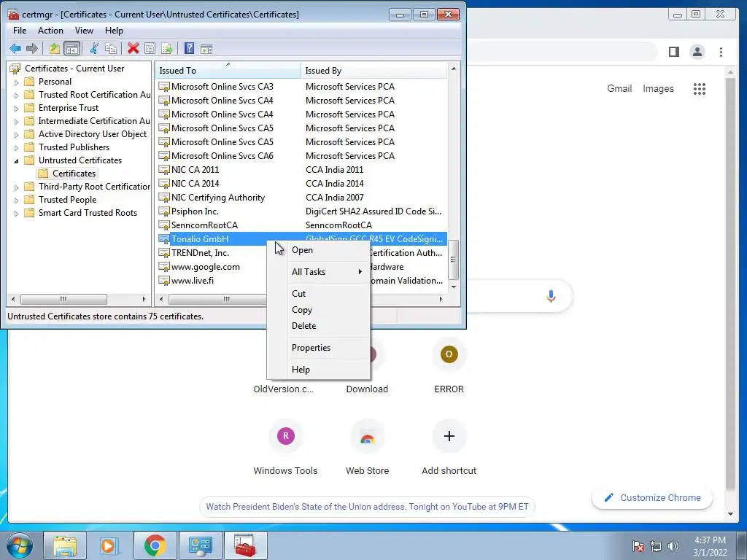
Task: Choose Open from the context menu
Action: tap(318, 250)
